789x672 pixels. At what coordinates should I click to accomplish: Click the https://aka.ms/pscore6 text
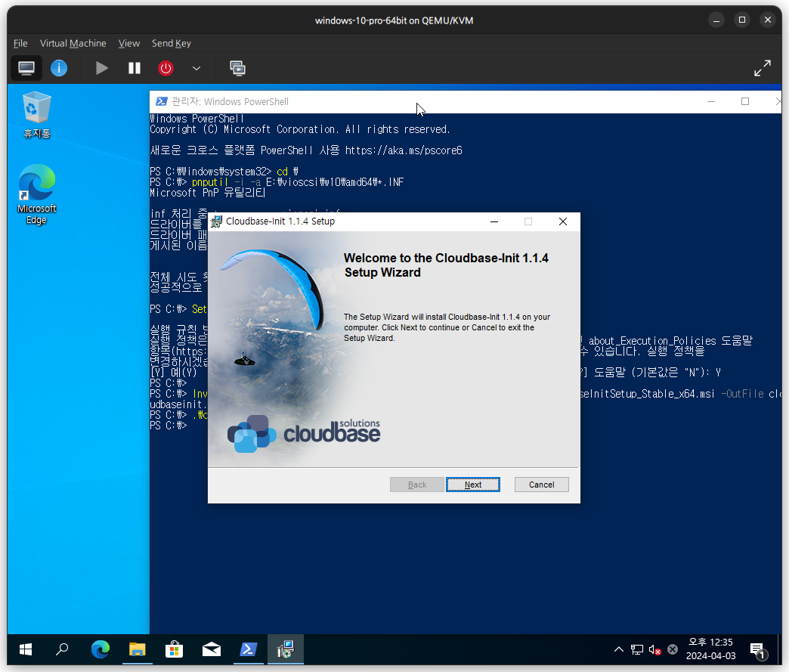403,150
